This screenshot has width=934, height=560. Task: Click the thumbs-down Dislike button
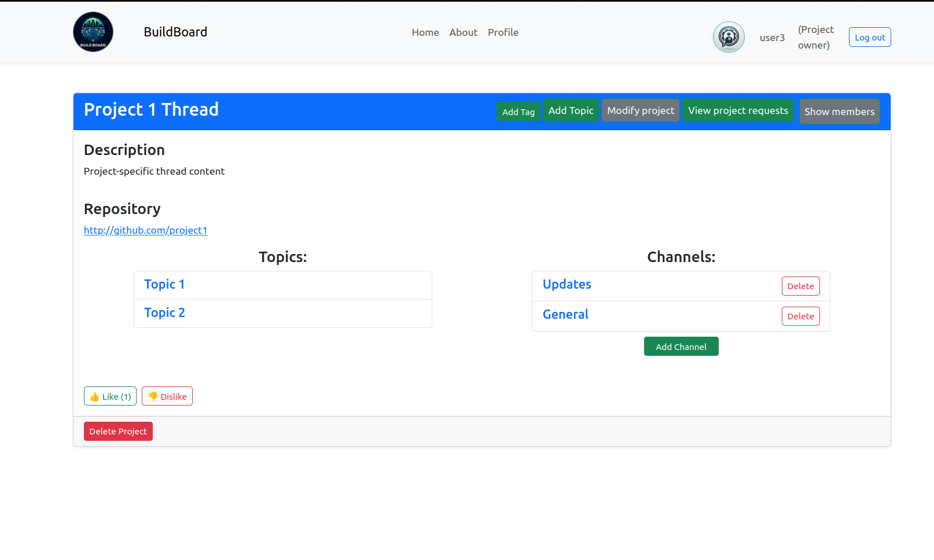coord(167,396)
